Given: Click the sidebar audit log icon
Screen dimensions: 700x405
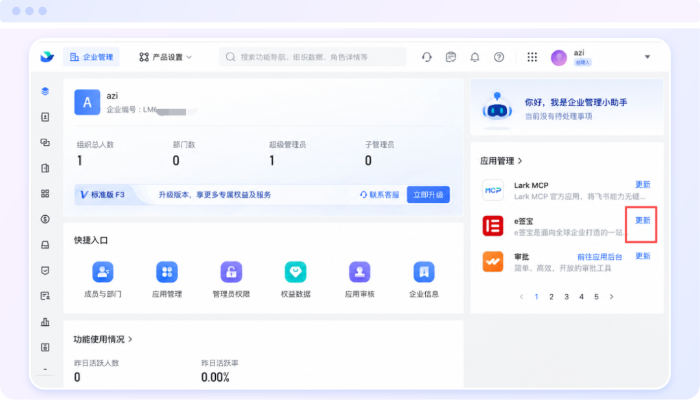Looking at the screenshot, I should 45,296.
